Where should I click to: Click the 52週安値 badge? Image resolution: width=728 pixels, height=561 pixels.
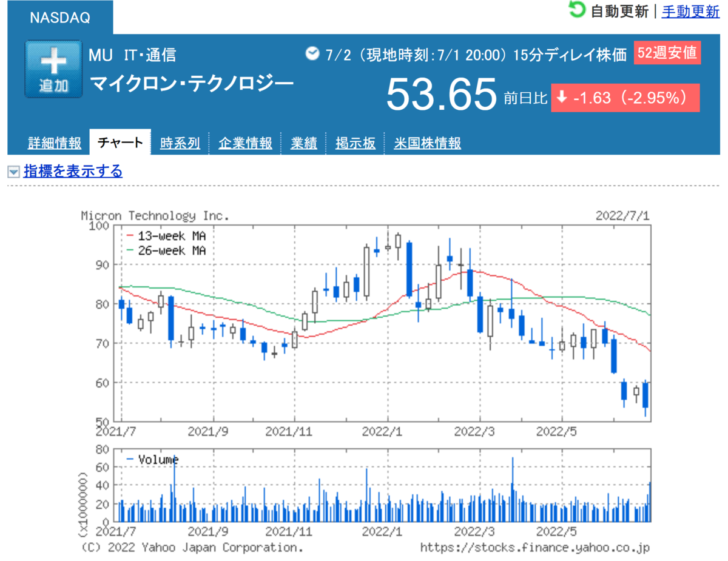point(667,53)
